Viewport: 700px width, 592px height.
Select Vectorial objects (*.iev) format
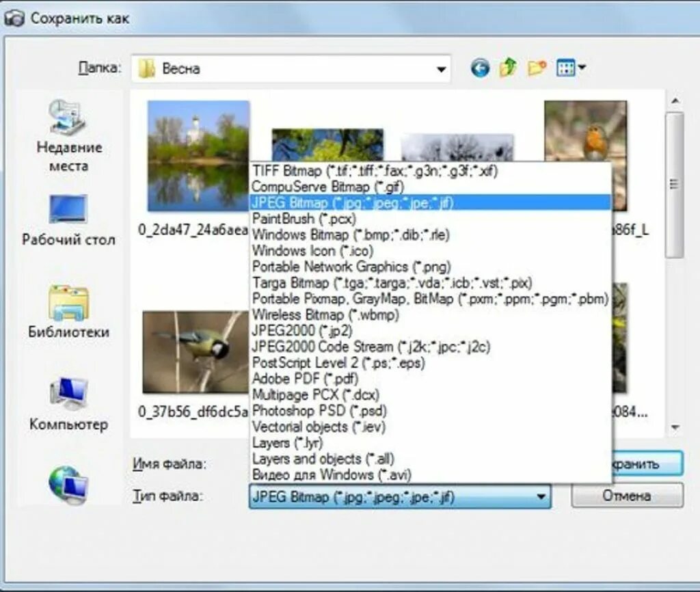(430, 427)
